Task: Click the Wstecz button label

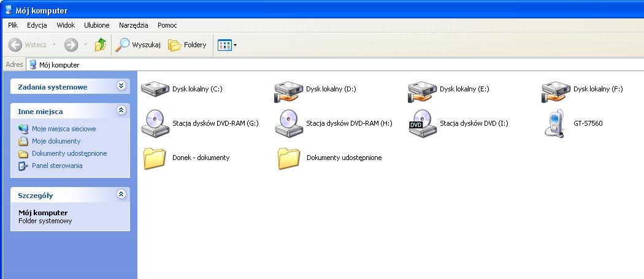Action: coord(36,45)
